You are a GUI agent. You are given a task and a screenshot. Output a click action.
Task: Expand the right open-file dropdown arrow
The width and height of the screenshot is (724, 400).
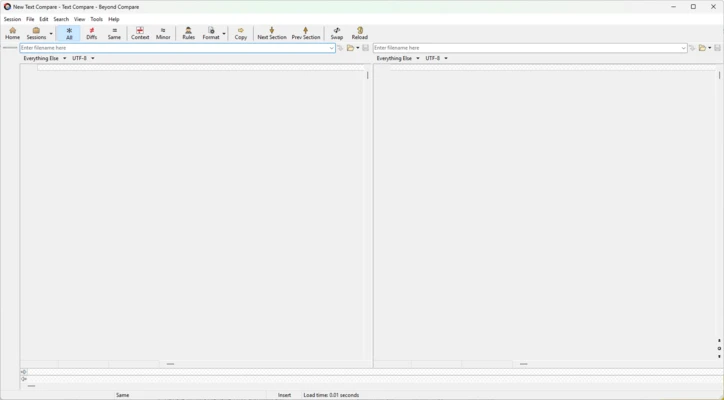pos(710,48)
